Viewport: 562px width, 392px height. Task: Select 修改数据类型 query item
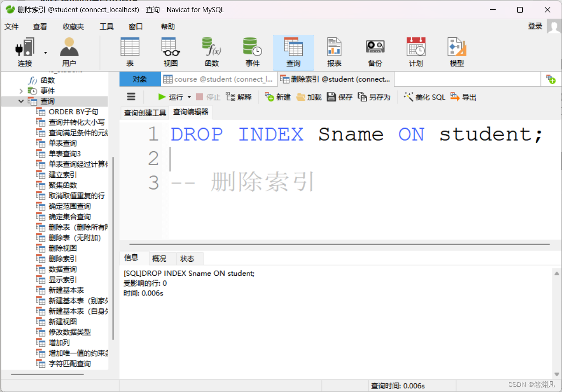64,332
